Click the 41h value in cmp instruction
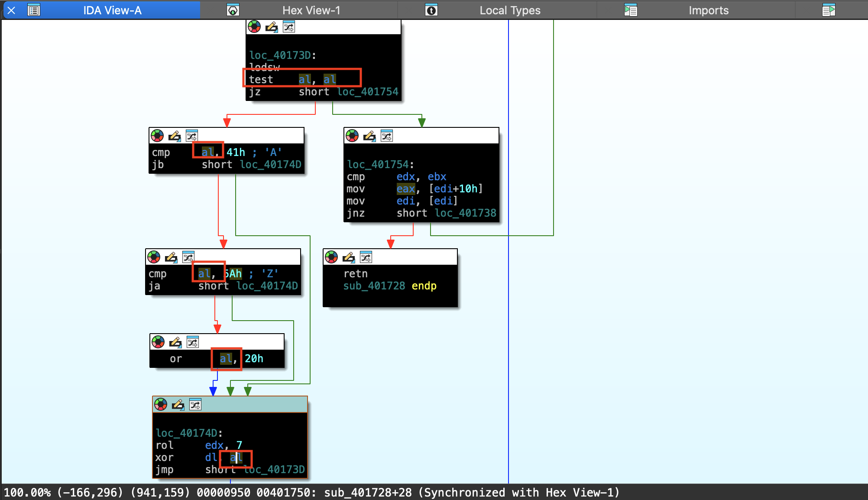 [x=236, y=153]
